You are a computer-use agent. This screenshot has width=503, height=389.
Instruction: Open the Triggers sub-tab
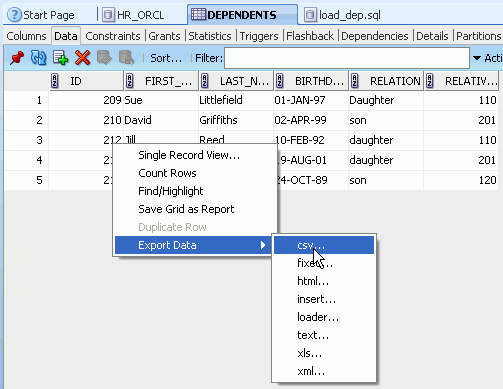[x=259, y=36]
